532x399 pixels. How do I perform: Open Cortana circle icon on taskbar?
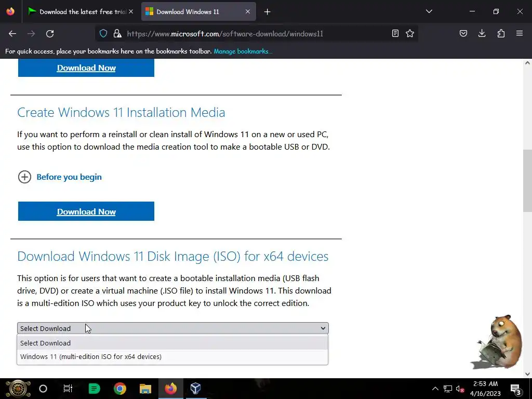[43, 389]
